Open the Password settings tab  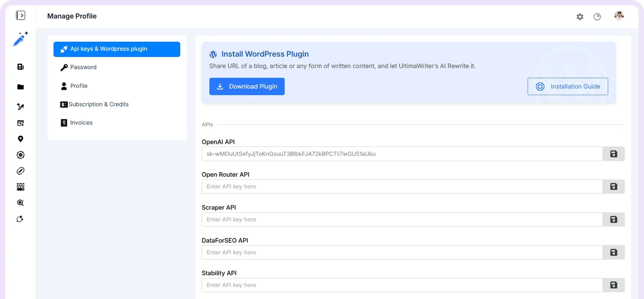pos(117,67)
